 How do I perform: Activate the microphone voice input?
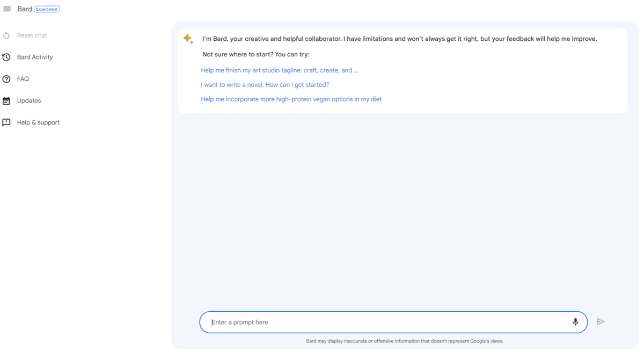575,322
